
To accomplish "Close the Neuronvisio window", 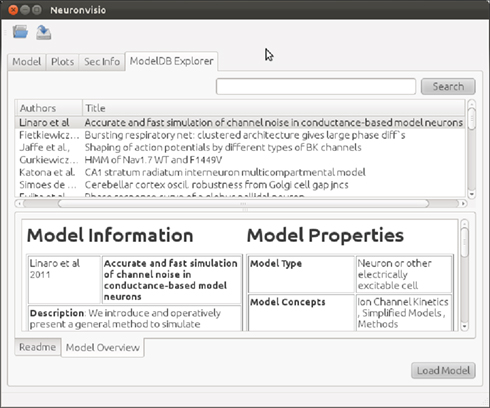I will 13,10.
